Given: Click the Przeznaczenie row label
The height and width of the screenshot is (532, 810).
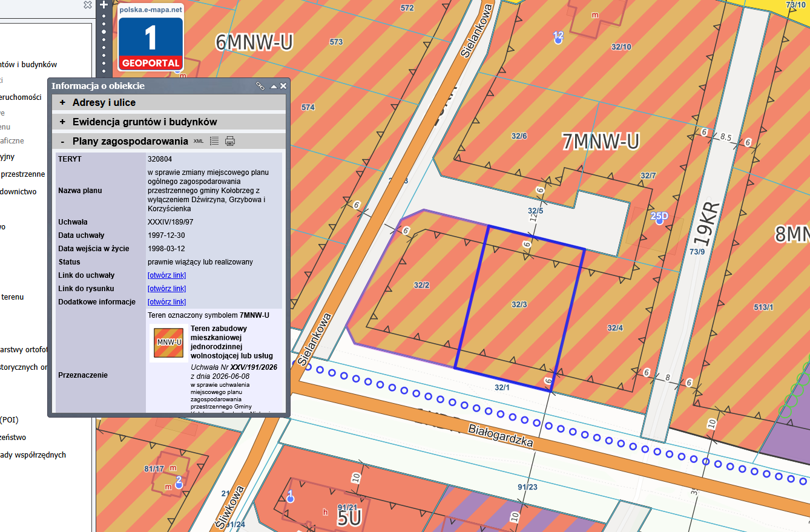Looking at the screenshot, I should tap(83, 375).
